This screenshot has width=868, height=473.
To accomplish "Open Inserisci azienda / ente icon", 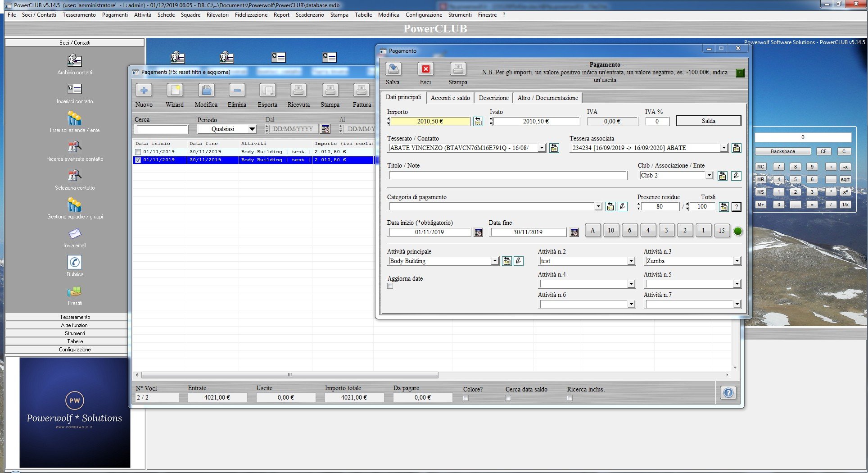I will coord(75,118).
